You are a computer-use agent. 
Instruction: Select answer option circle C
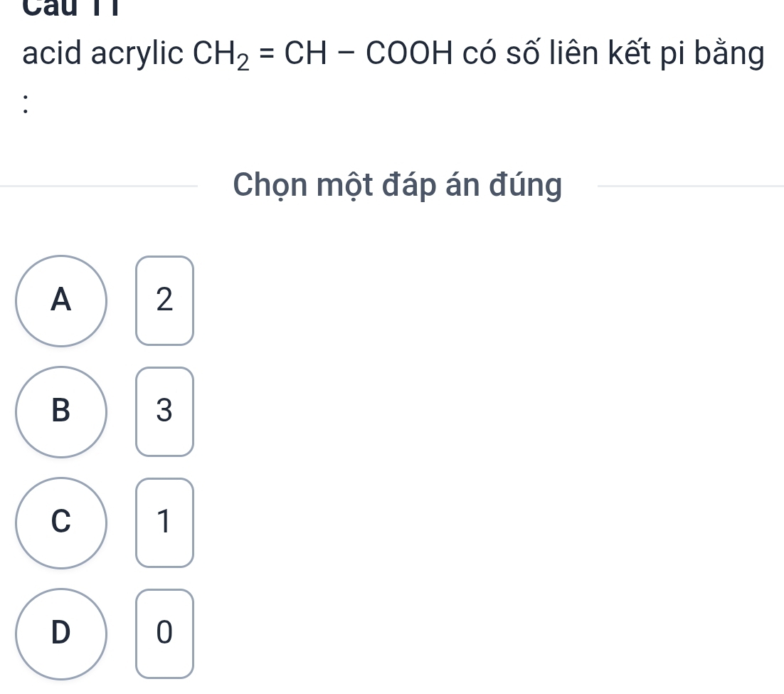coord(62,523)
